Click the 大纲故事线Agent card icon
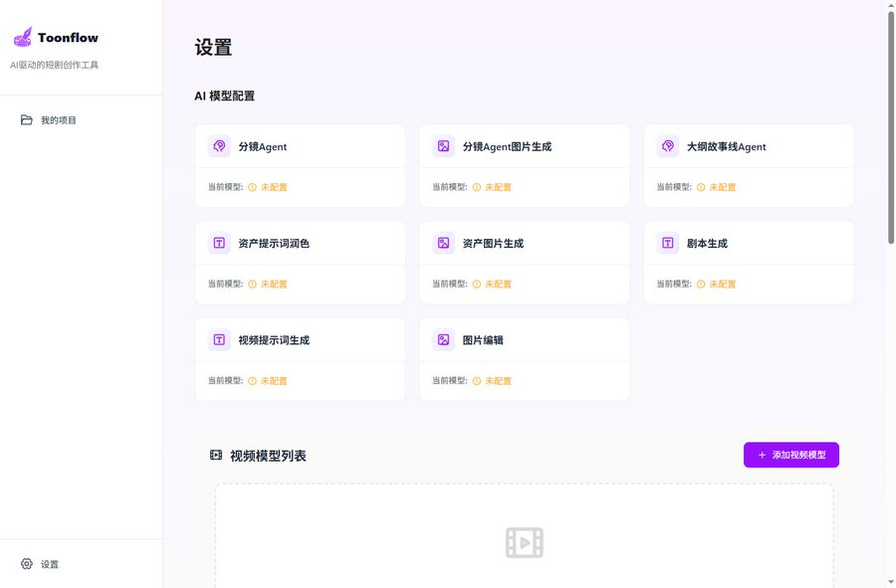 (x=668, y=146)
